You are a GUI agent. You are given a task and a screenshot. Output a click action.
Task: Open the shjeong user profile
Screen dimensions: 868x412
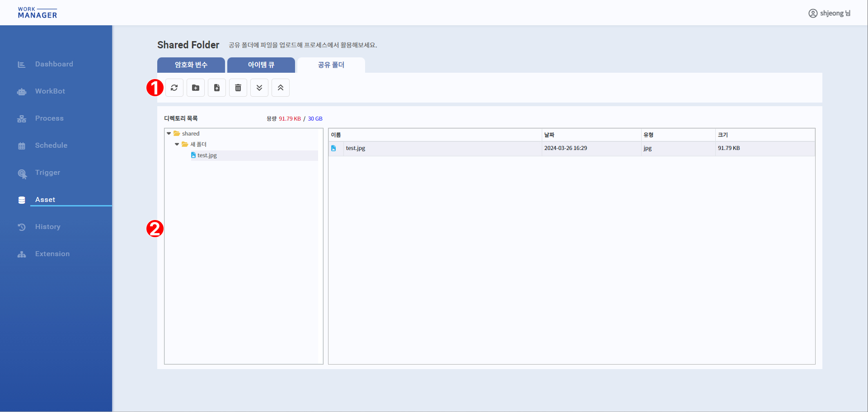tap(830, 13)
